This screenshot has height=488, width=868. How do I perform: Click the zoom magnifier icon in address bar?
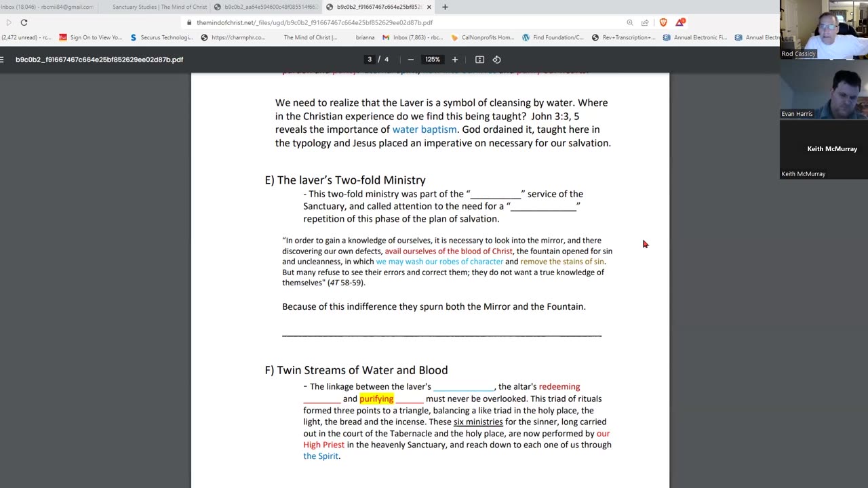point(630,22)
